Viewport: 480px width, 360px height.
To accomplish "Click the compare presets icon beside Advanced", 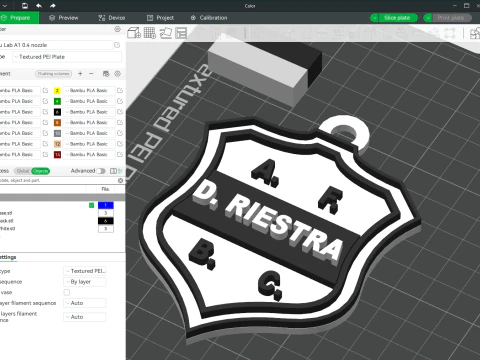I will (x=113, y=171).
